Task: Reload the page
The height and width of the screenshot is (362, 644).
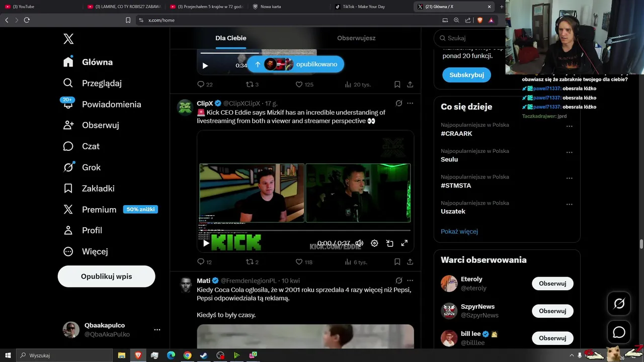Action: pyautogui.click(x=27, y=20)
